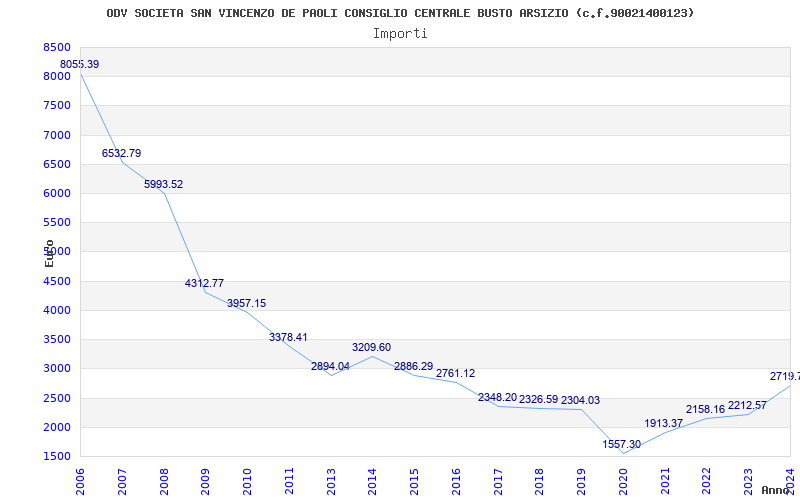Click y-axis value 8500
Screen dimensions: 800x500
pos(57,47)
